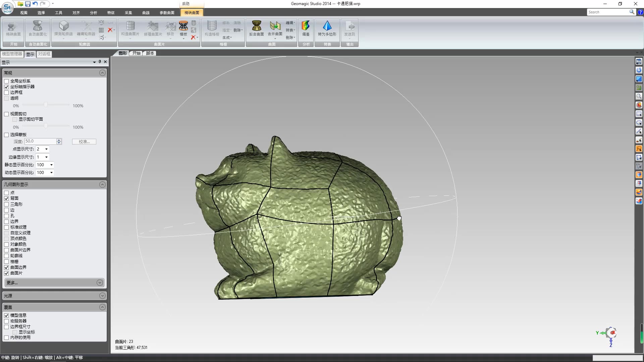Viewport: 644px width, 362px height.
Task: Click the red rotation-center icon in side toolbar
Action: coord(639,105)
